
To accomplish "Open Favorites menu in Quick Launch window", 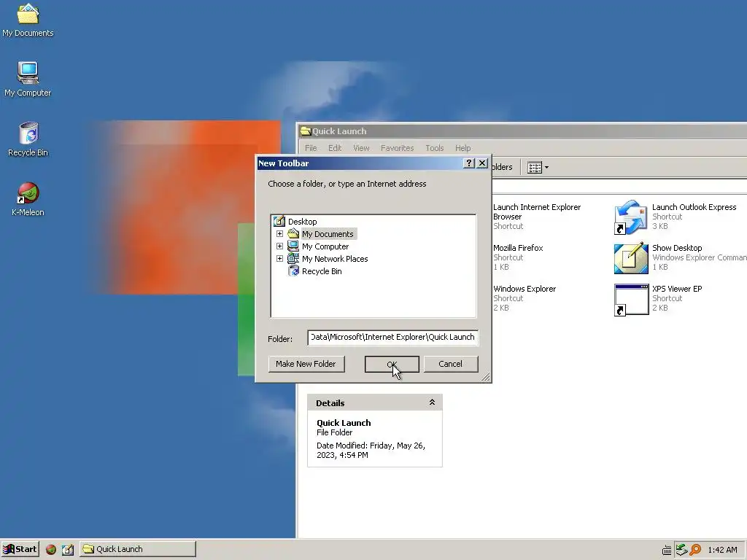I will coord(397,148).
